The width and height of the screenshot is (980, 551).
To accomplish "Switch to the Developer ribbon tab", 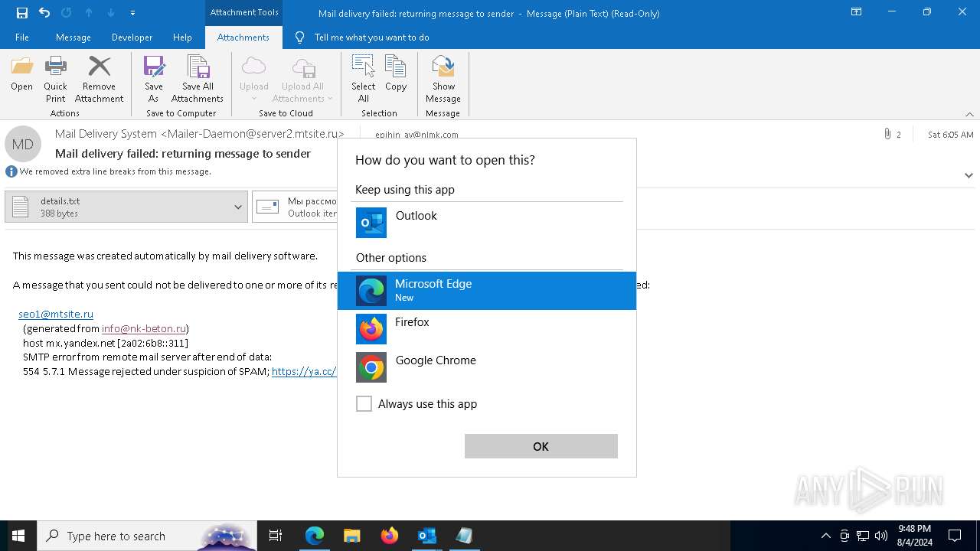I will [x=132, y=37].
